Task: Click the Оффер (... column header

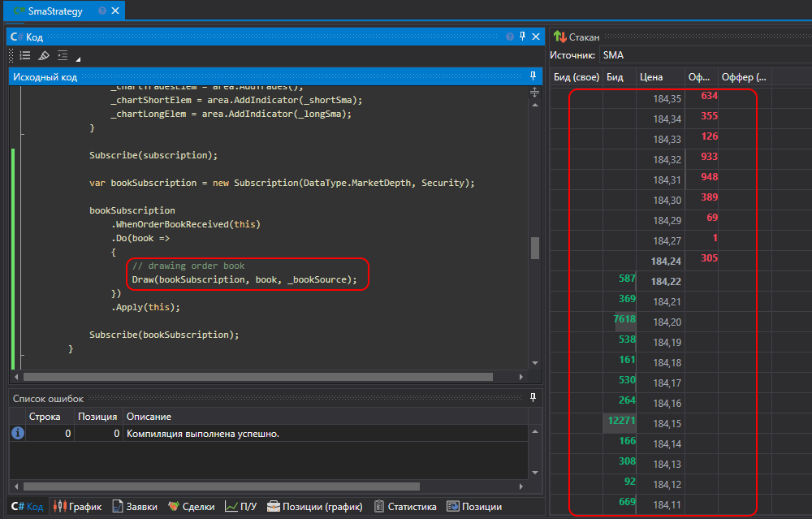Action: (745, 77)
